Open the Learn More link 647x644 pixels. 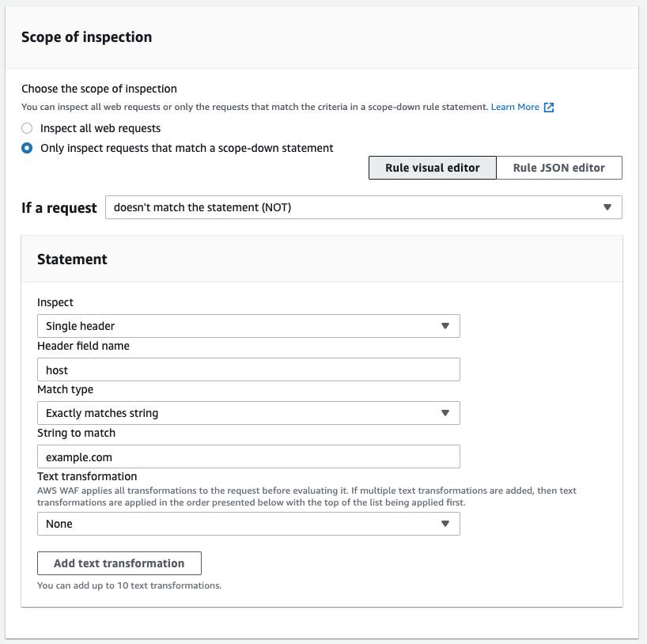click(x=515, y=107)
